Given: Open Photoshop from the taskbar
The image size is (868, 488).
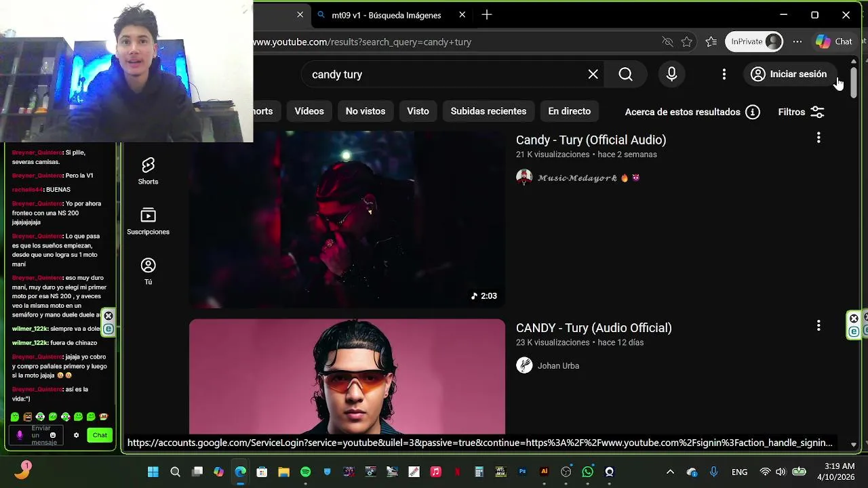Looking at the screenshot, I should point(522,472).
